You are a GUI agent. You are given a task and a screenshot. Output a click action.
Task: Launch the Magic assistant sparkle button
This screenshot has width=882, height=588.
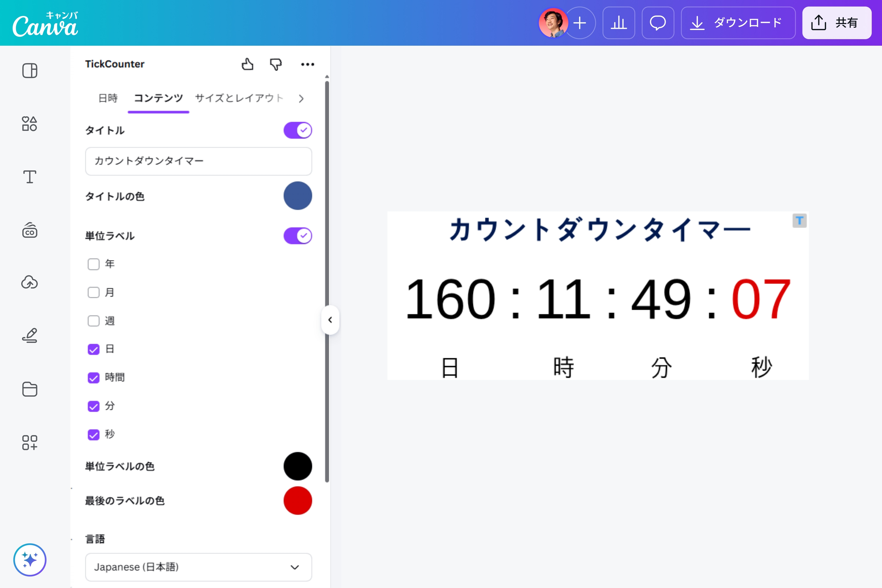pos(30,560)
